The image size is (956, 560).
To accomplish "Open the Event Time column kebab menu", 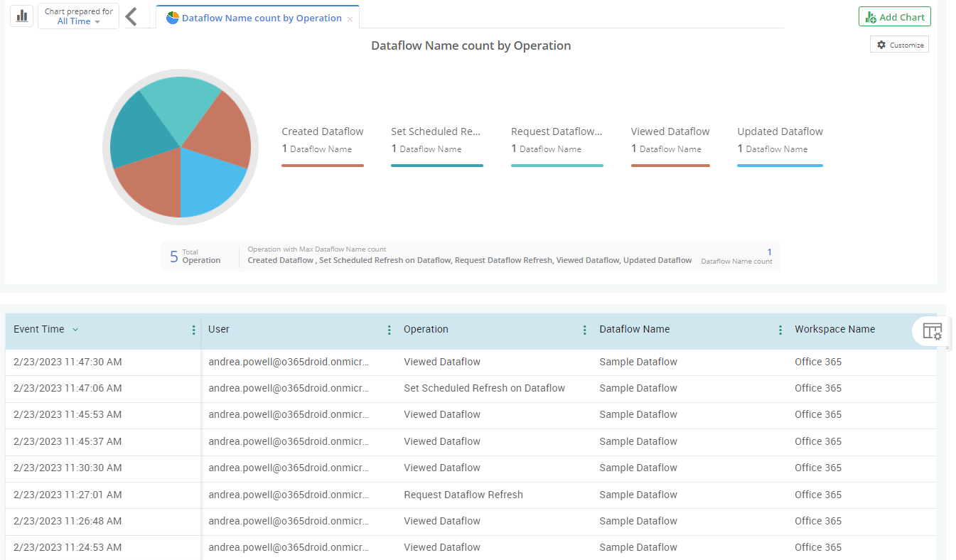I will pos(193,330).
